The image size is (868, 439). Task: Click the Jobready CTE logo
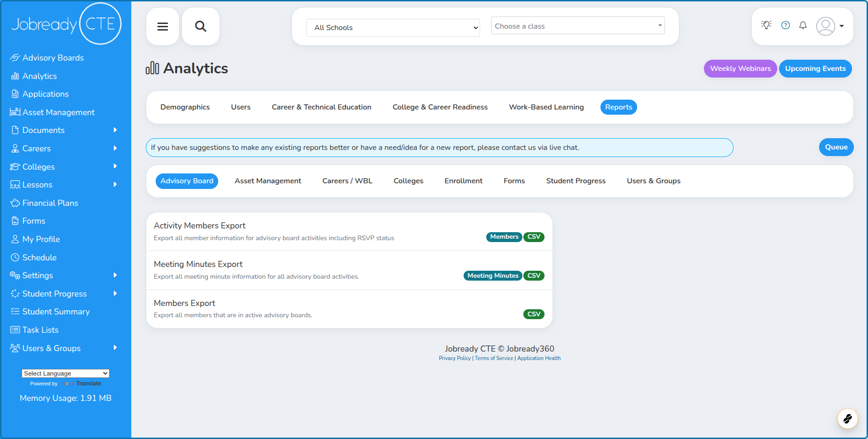pos(66,24)
